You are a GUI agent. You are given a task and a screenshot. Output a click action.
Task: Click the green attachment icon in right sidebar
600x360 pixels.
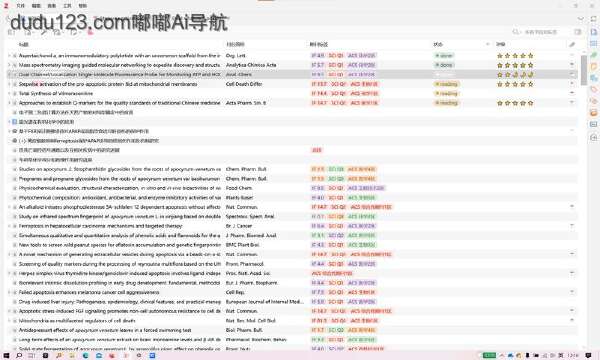pyautogui.click(x=593, y=55)
